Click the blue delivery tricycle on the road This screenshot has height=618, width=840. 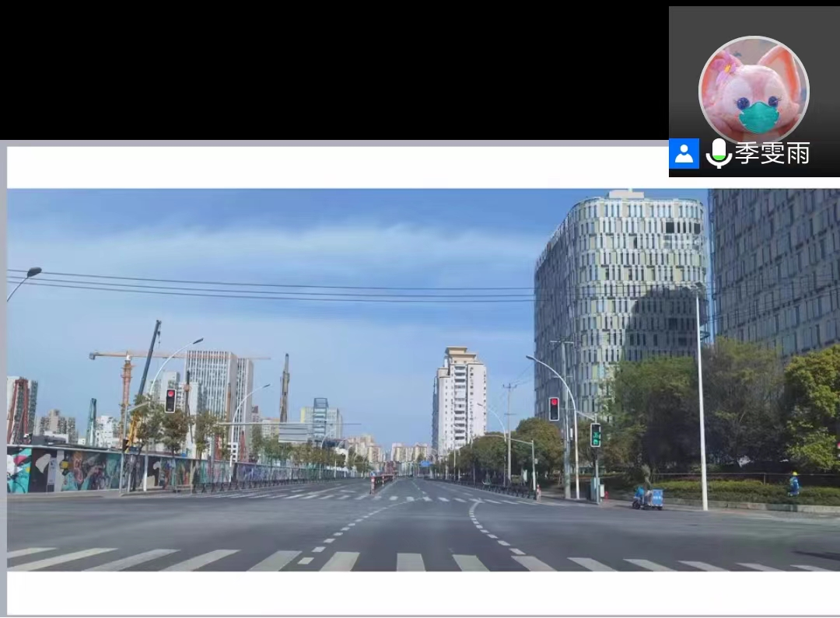(647, 498)
